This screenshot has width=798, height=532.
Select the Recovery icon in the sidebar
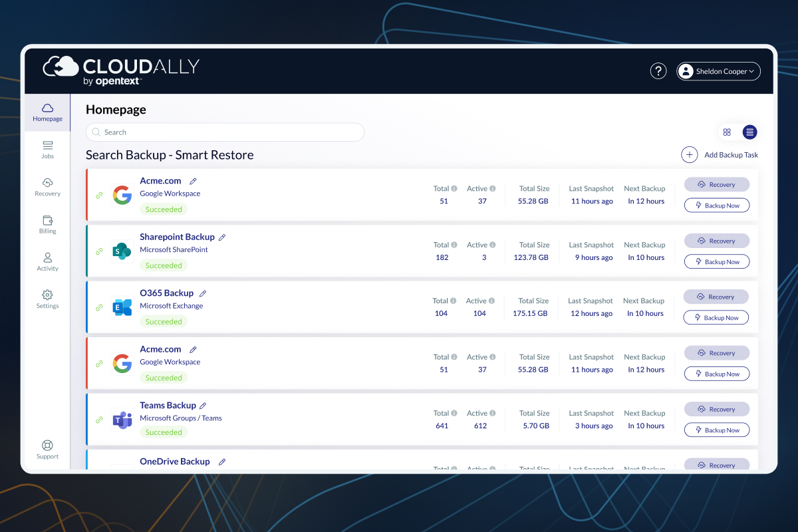coord(47,183)
